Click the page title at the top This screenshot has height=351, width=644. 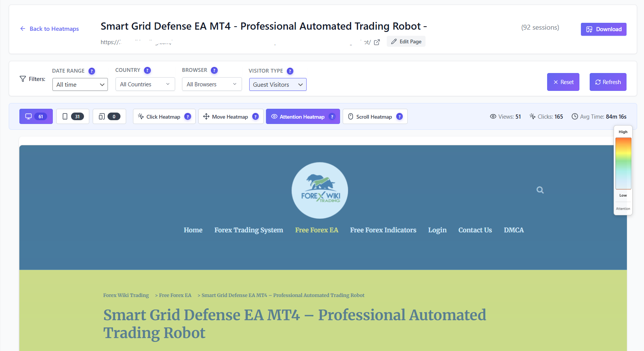[x=264, y=26]
